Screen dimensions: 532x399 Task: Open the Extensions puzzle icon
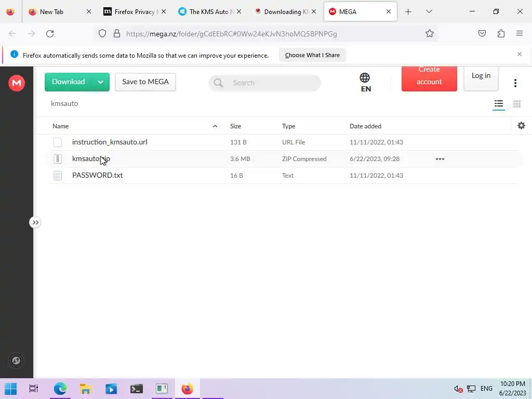501,33
